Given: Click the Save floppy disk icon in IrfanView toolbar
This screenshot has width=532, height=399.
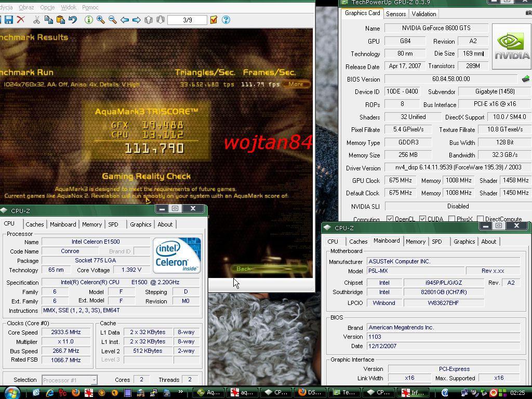Looking at the screenshot, I should [x=8, y=20].
